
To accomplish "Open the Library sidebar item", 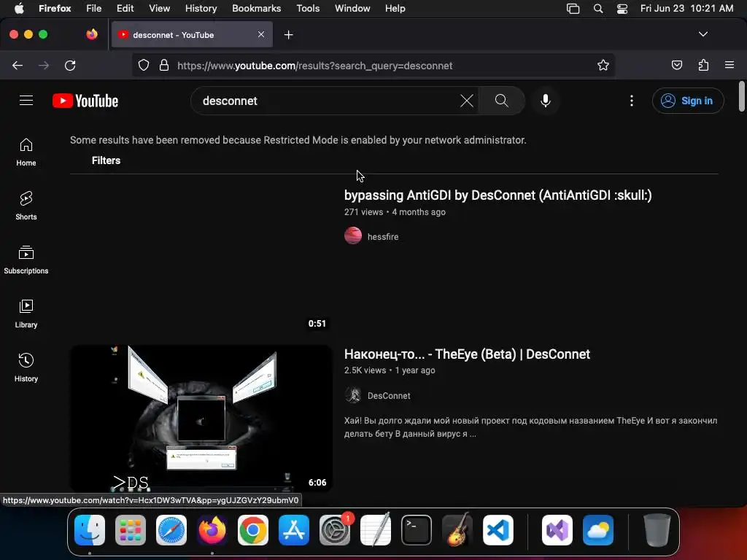I will [26, 314].
